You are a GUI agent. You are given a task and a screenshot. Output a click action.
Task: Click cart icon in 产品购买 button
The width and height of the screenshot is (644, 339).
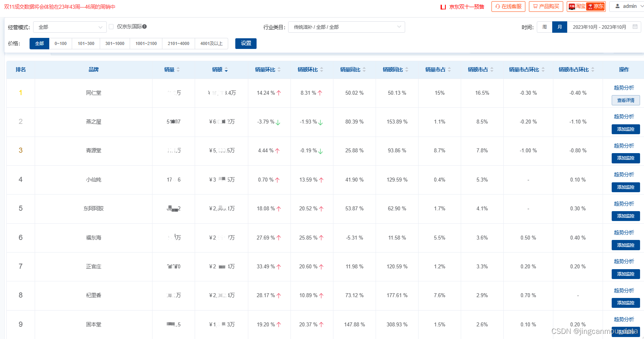coord(535,6)
